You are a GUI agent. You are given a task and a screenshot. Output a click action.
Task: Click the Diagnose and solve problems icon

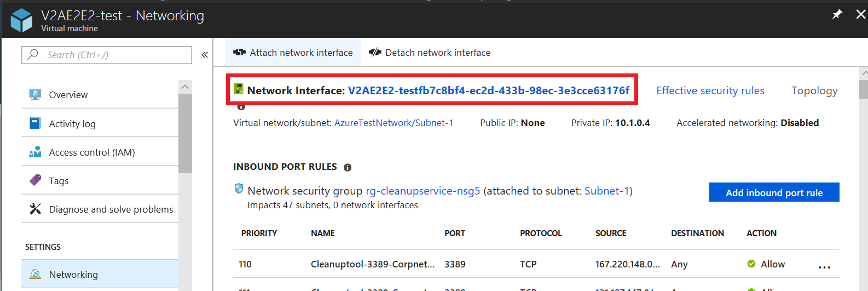[x=35, y=209]
